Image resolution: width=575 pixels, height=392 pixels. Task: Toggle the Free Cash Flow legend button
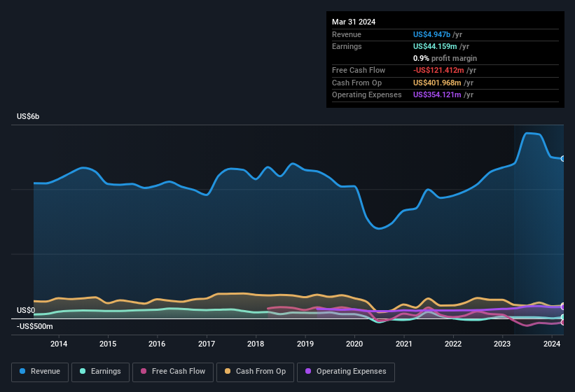click(x=173, y=372)
